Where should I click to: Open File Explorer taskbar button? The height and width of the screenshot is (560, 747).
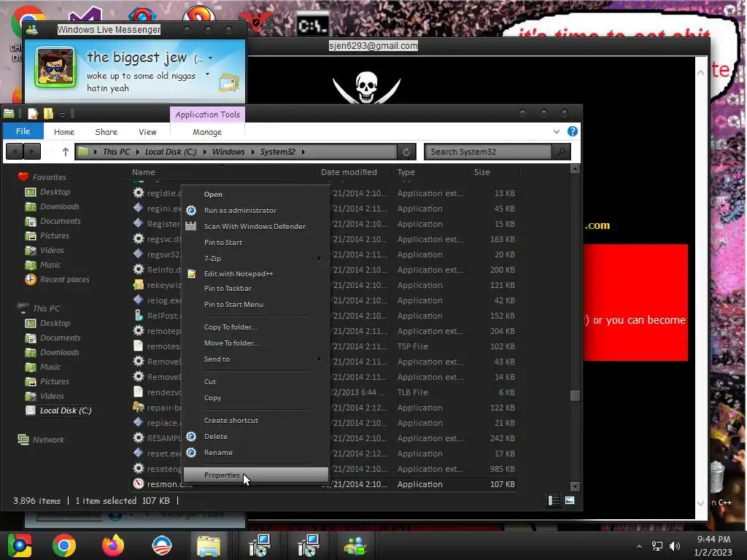[209, 545]
